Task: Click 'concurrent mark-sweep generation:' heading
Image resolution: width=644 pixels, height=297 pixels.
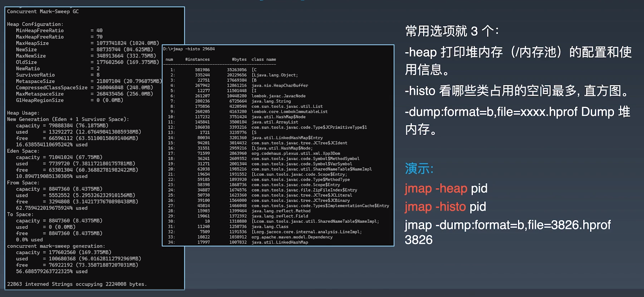Action: tap(56, 246)
